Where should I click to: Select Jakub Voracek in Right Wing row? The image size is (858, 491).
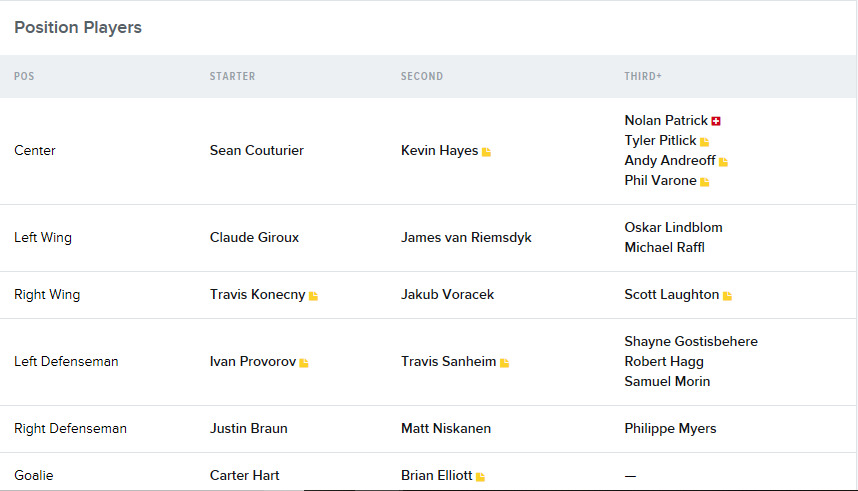pyautogui.click(x=448, y=294)
